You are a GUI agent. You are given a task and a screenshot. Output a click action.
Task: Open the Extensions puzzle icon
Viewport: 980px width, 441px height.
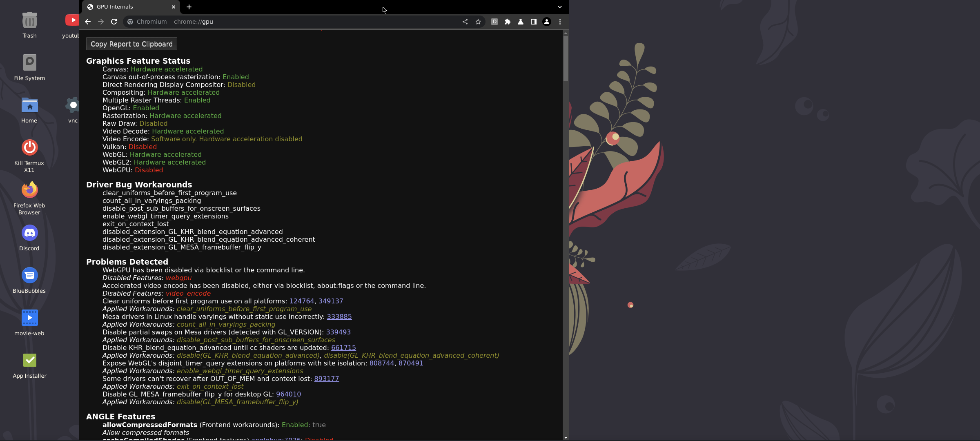point(508,22)
